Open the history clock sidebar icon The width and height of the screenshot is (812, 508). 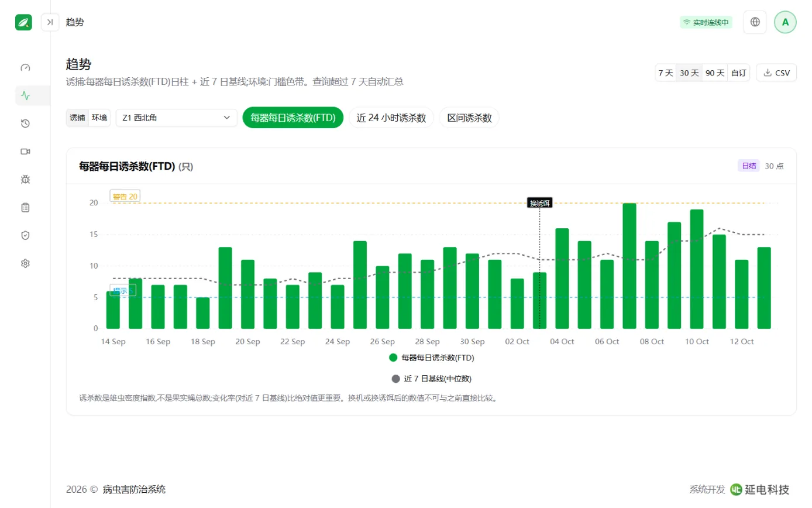click(x=25, y=123)
